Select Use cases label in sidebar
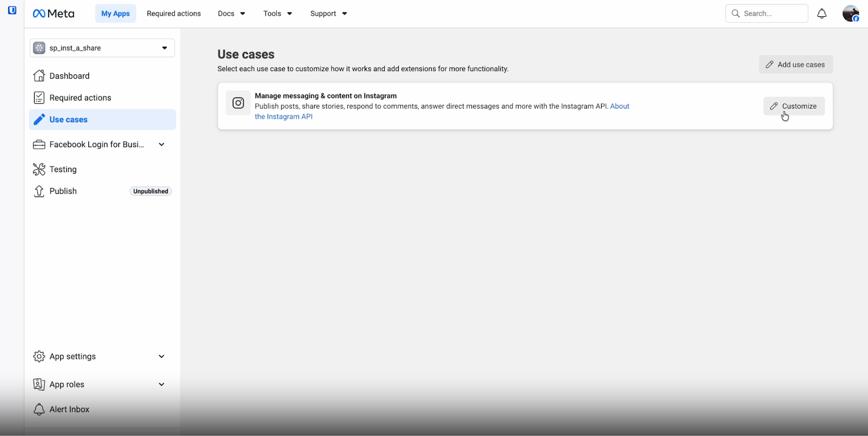Image resolution: width=868 pixels, height=436 pixels. tap(68, 119)
